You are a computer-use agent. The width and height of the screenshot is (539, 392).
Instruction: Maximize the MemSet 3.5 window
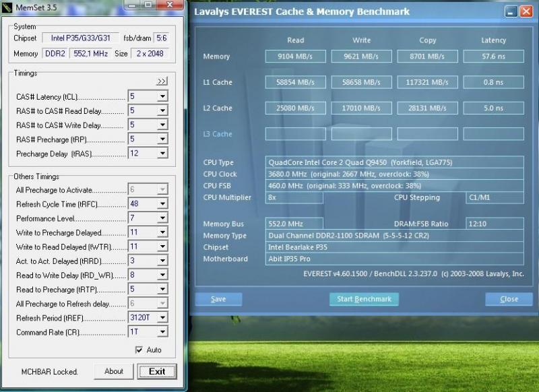click(148, 5)
